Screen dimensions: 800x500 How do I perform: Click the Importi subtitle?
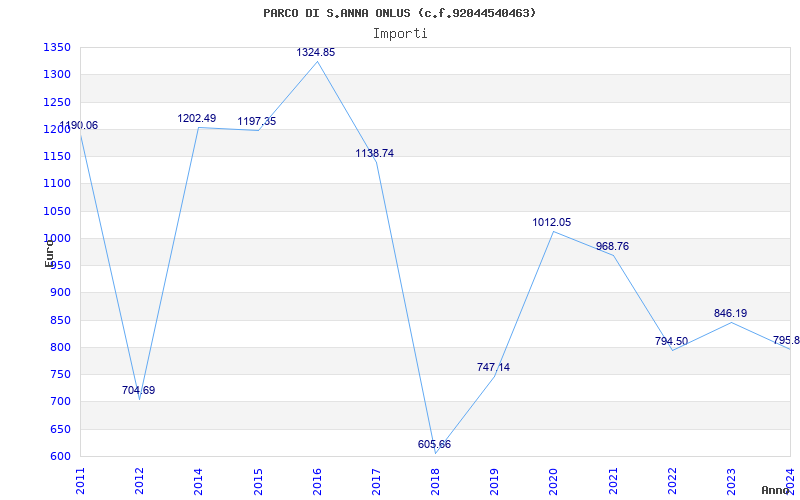400,34
